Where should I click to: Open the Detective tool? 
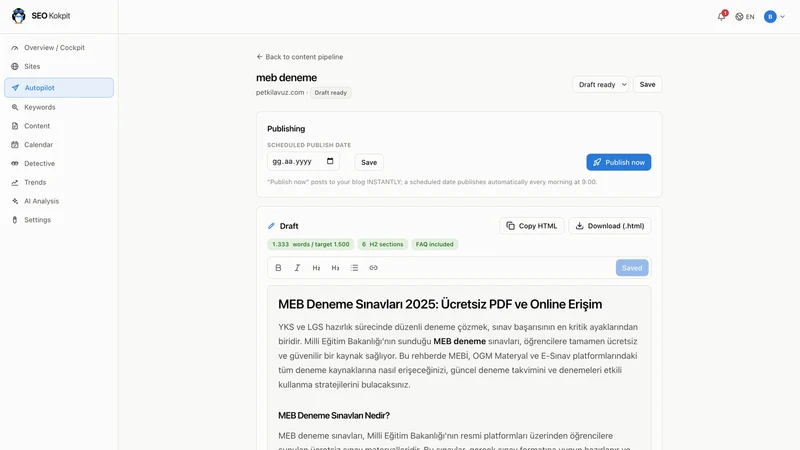[x=59, y=164]
